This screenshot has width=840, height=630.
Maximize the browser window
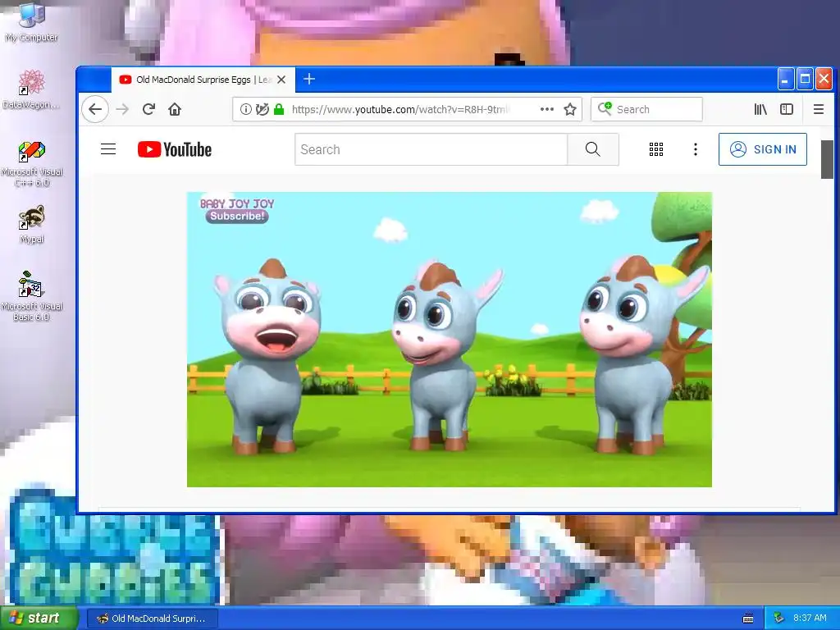[805, 80]
